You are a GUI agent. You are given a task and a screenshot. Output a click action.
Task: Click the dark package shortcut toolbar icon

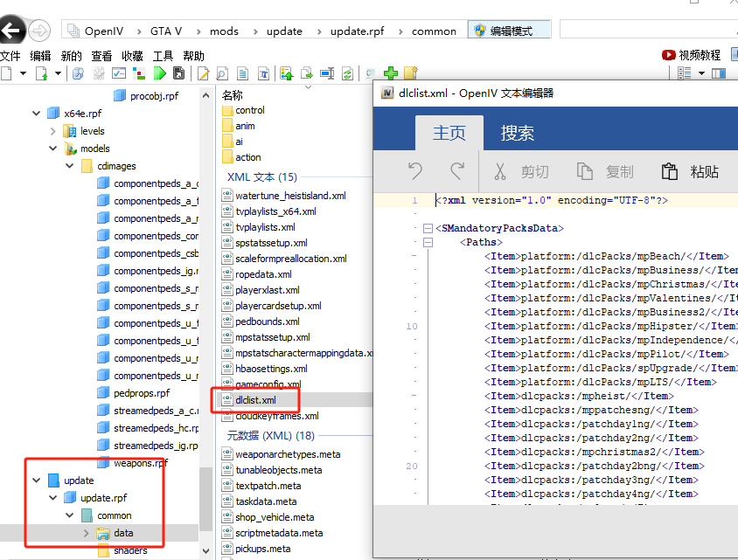tap(179, 73)
